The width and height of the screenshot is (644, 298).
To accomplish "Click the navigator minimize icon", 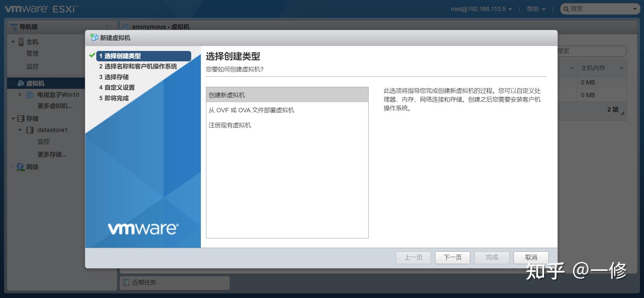I will (109, 27).
